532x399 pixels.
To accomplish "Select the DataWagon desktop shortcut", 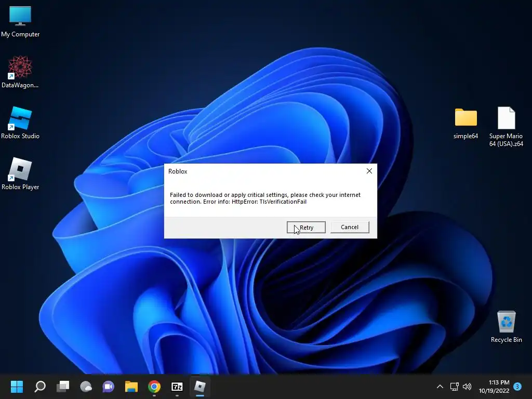I will [x=20, y=72].
